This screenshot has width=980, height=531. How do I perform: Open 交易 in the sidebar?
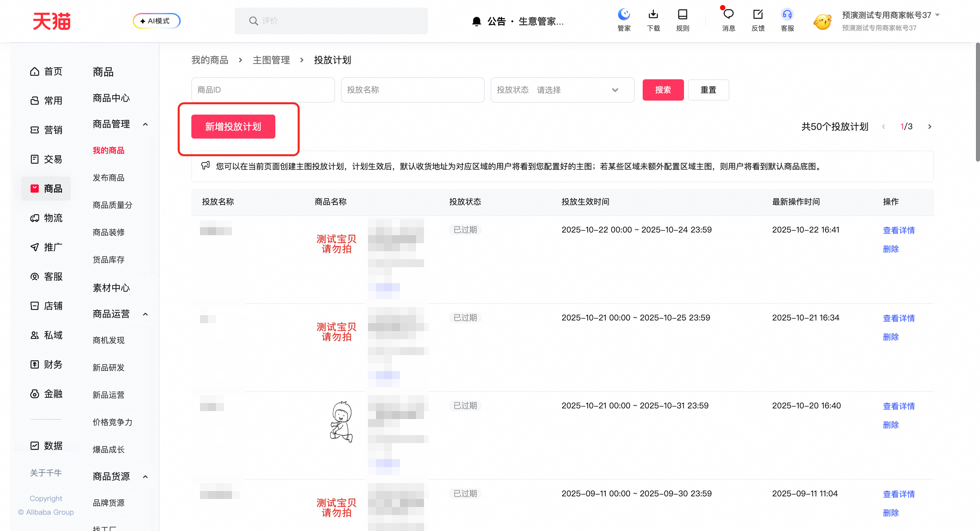pyautogui.click(x=46, y=159)
